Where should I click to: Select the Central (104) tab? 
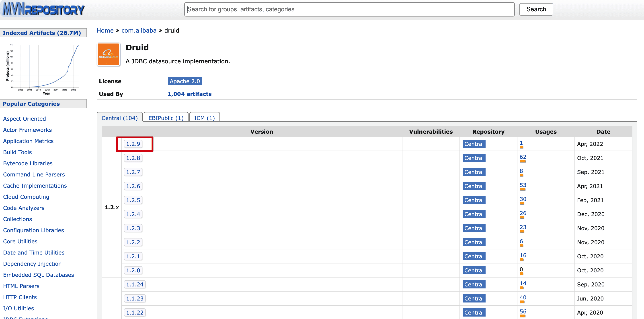click(119, 118)
